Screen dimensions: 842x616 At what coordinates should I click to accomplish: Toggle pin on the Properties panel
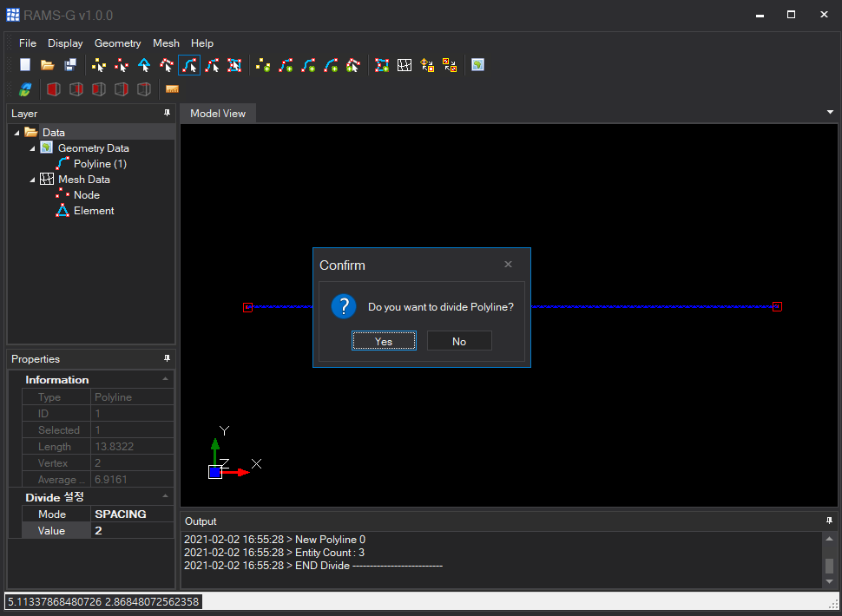tap(167, 359)
